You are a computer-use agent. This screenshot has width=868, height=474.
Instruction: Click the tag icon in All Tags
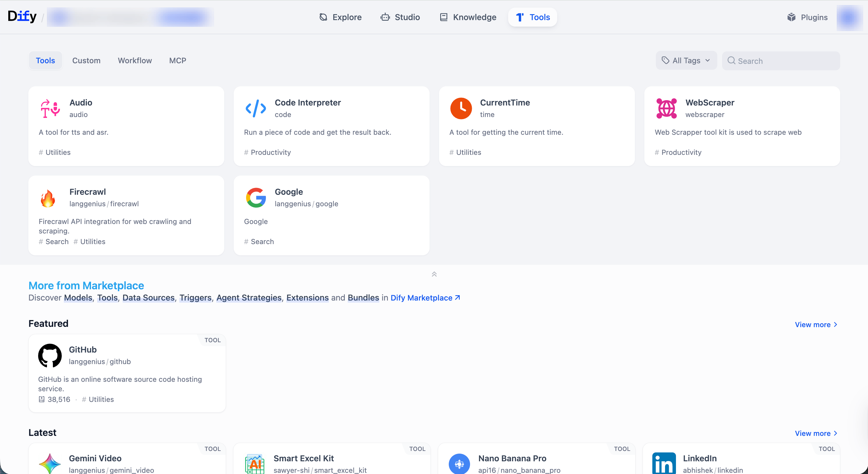pyautogui.click(x=665, y=60)
